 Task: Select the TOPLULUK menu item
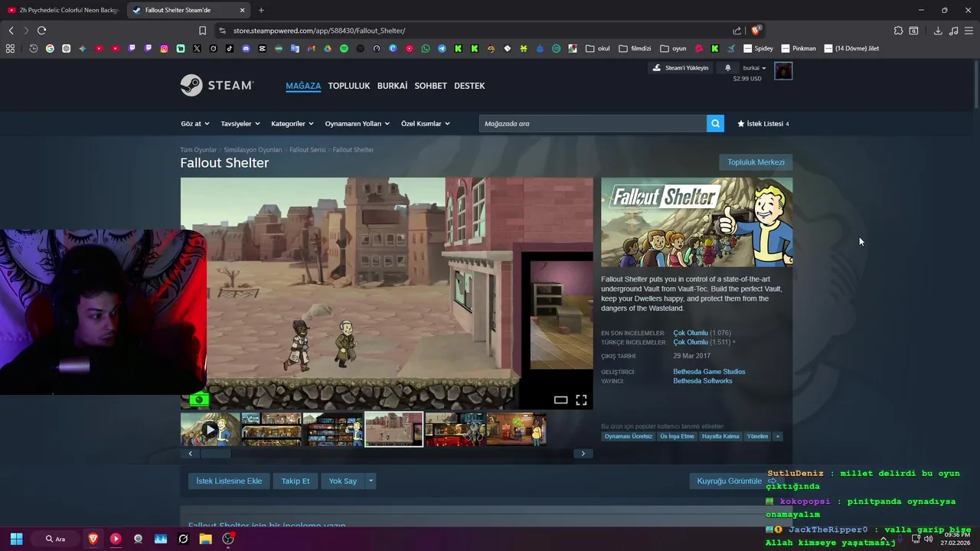349,86
